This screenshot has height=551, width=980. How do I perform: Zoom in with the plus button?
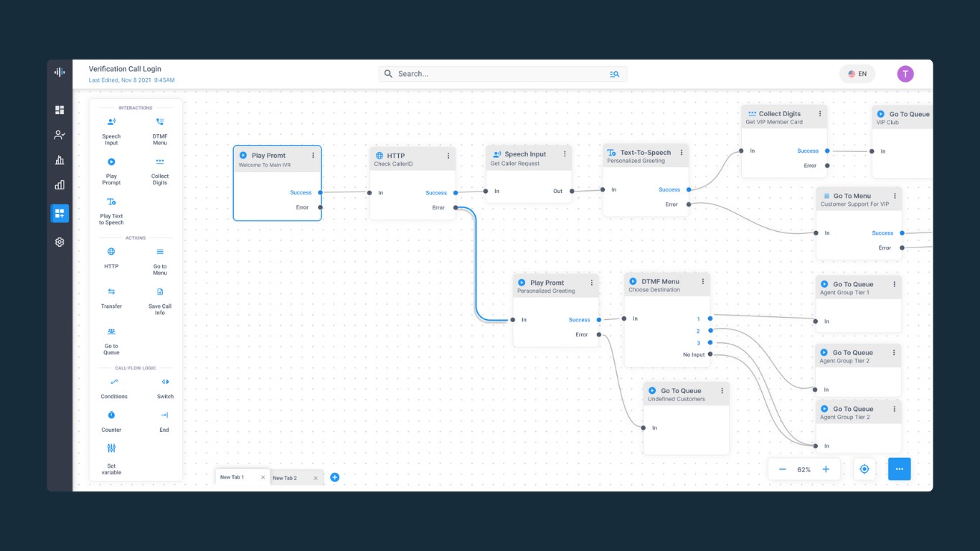pyautogui.click(x=826, y=469)
